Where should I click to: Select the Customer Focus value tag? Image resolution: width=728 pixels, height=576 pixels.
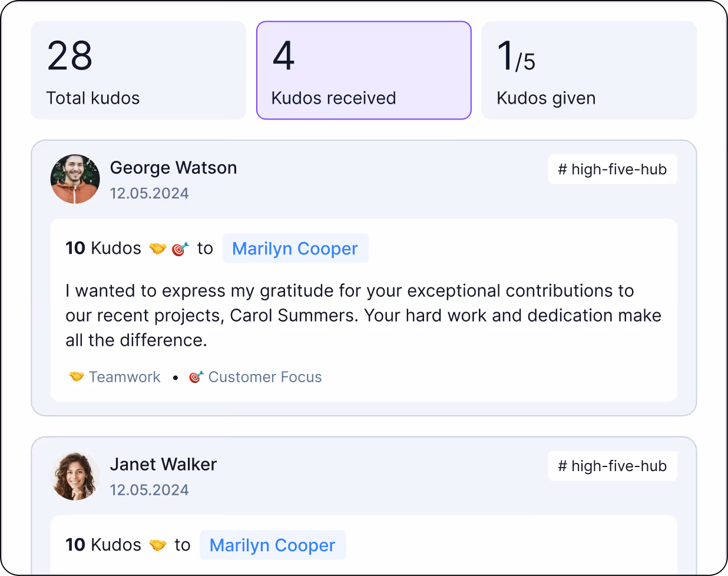pyautogui.click(x=255, y=377)
